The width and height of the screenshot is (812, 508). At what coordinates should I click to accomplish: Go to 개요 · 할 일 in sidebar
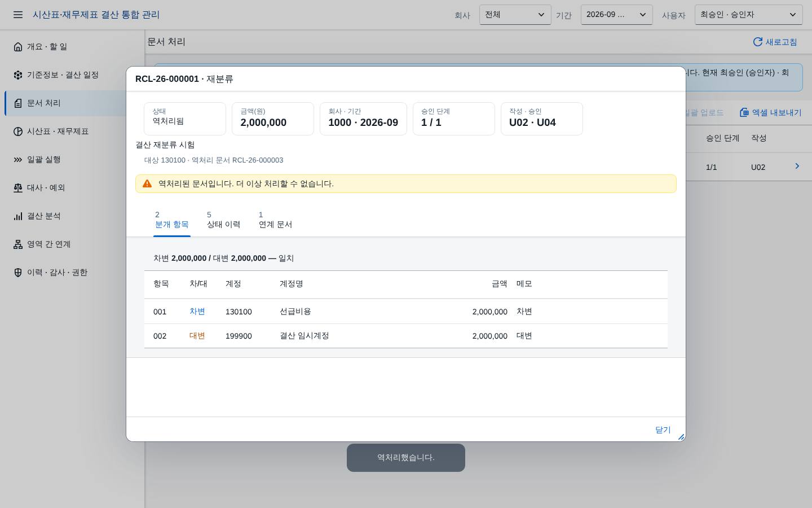(x=74, y=47)
